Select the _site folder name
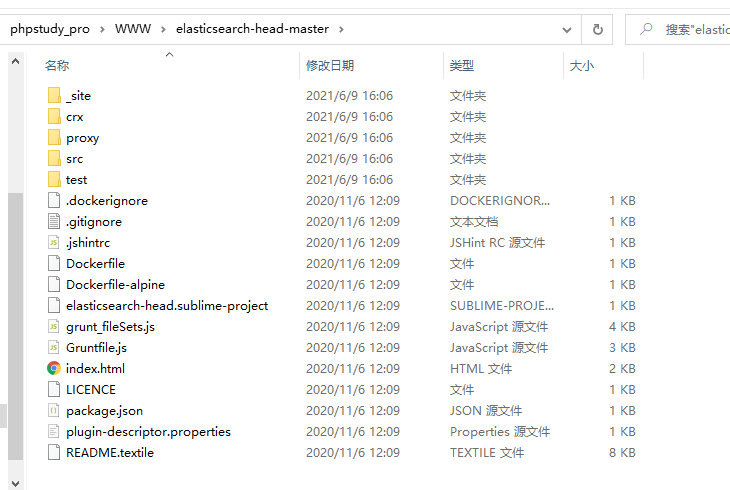Viewport: 730px width, 490px height. 79,95
